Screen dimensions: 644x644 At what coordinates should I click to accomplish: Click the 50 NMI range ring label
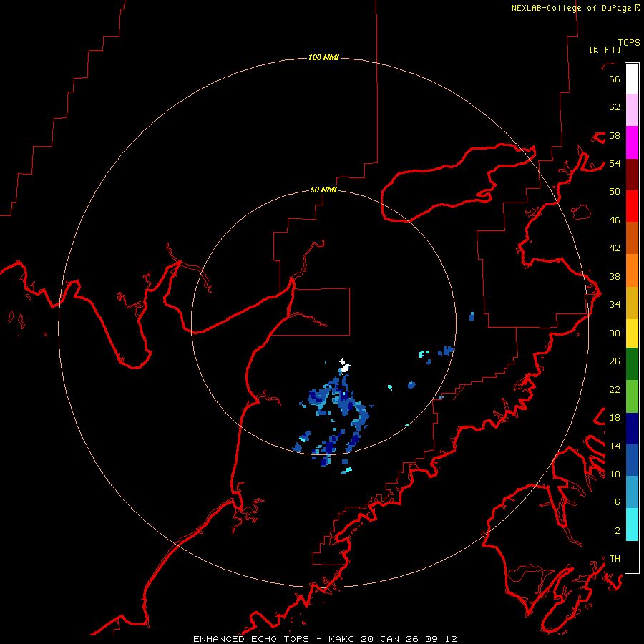[x=323, y=190]
